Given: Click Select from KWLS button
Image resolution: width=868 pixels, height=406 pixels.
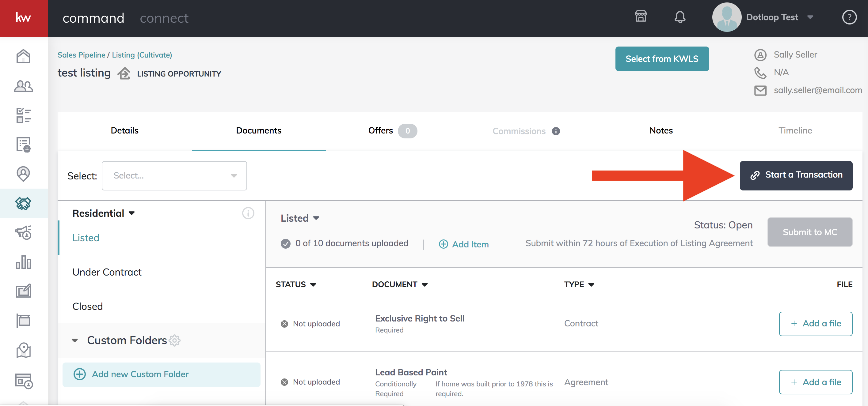Looking at the screenshot, I should click(662, 58).
